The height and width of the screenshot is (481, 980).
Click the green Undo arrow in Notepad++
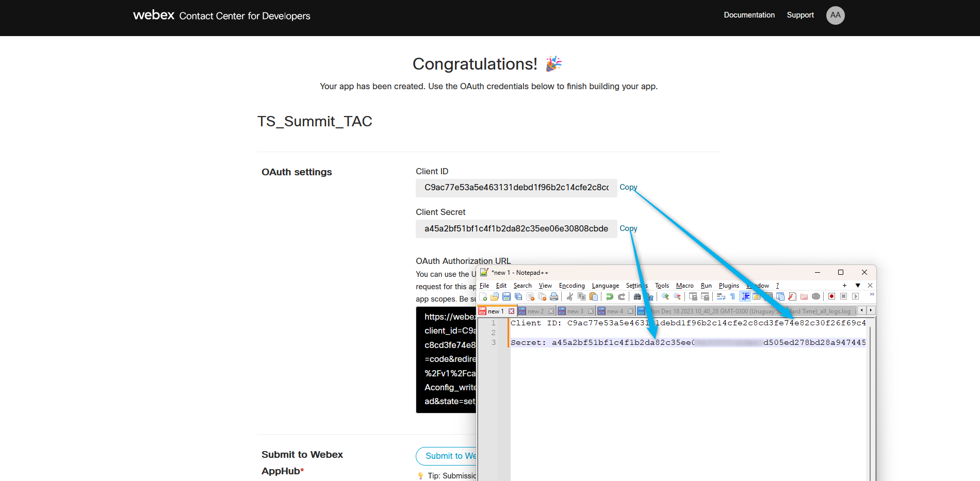(x=610, y=296)
